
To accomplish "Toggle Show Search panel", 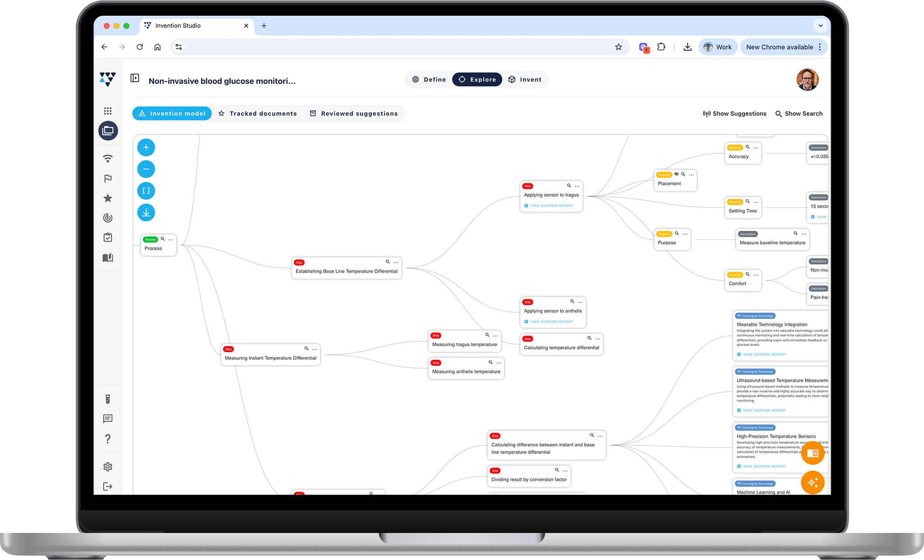I will coord(799,114).
